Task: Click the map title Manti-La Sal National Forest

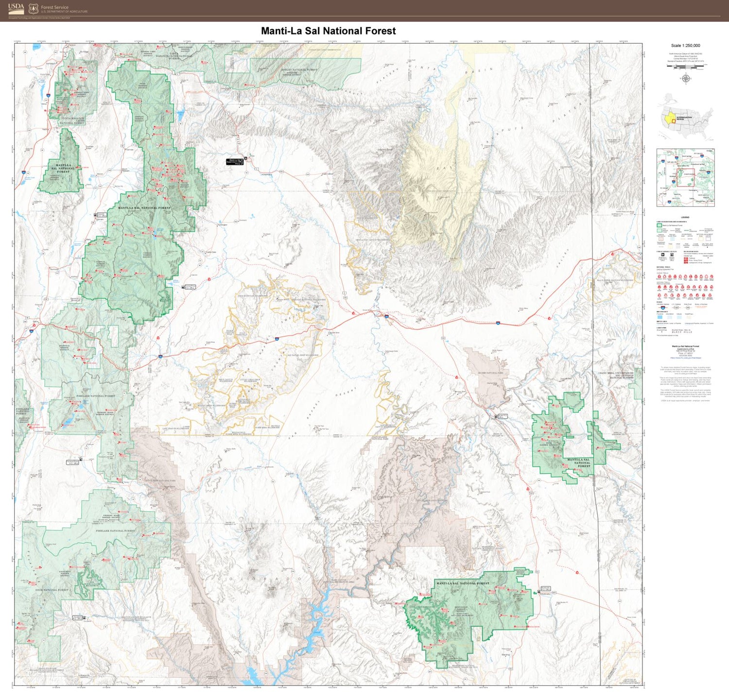Action: click(328, 31)
